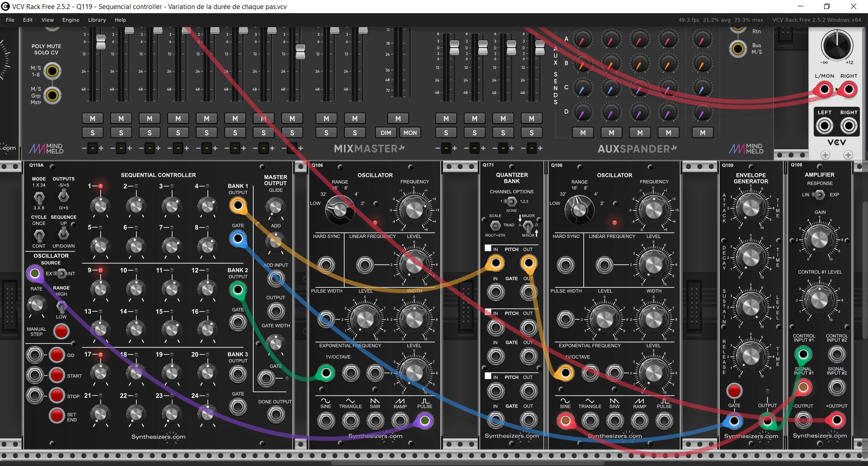Open the File menu
Screen dimensions: 868x466
coord(10,20)
